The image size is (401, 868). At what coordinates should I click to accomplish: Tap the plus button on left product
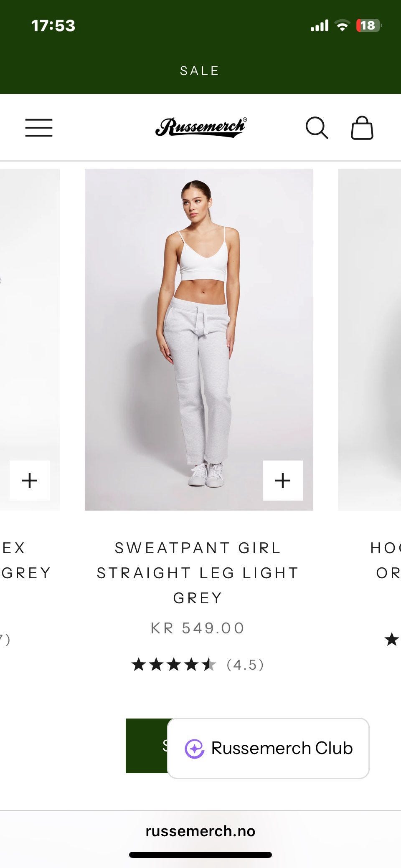(30, 481)
